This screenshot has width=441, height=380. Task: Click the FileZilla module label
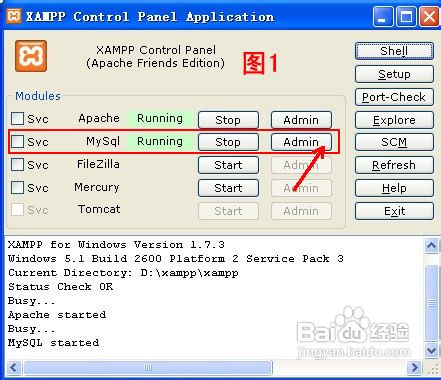point(98,164)
